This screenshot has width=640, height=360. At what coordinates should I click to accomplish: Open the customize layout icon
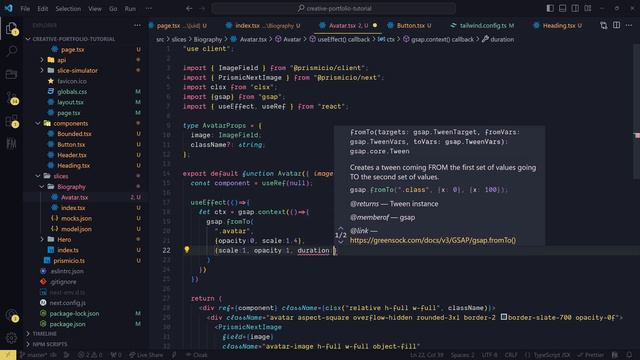click(588, 9)
